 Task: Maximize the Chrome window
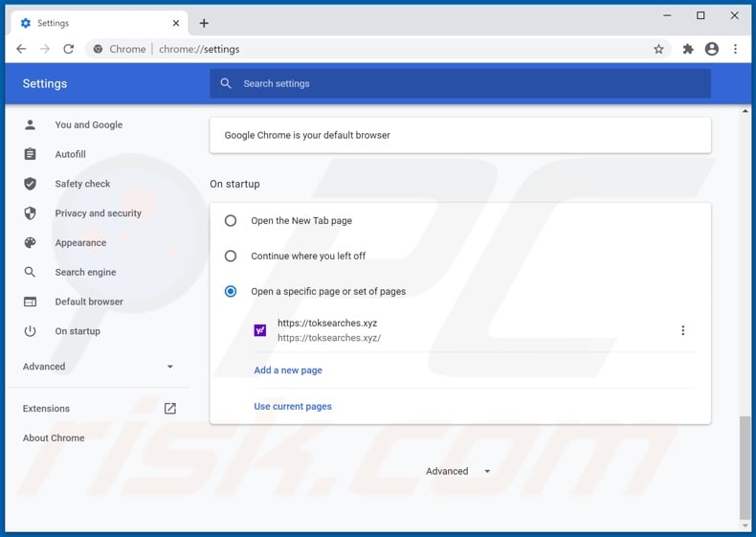click(700, 15)
